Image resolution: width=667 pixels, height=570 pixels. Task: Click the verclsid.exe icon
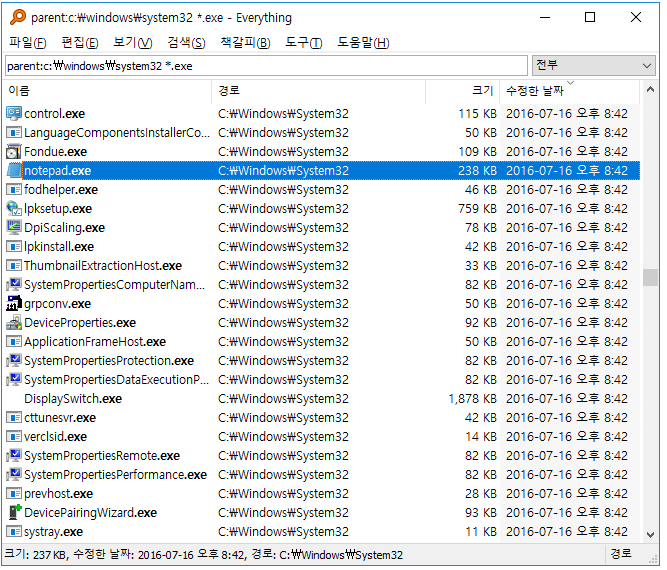coord(14,437)
